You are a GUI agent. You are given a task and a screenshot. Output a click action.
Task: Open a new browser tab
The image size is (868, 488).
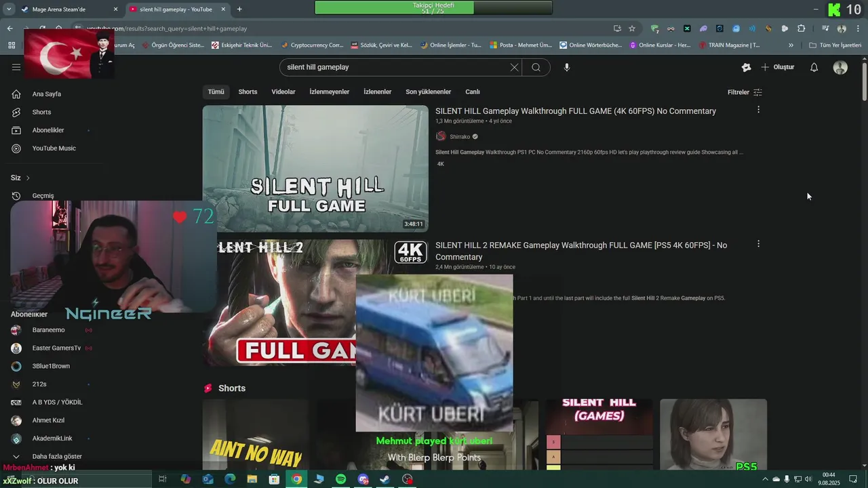click(x=239, y=9)
